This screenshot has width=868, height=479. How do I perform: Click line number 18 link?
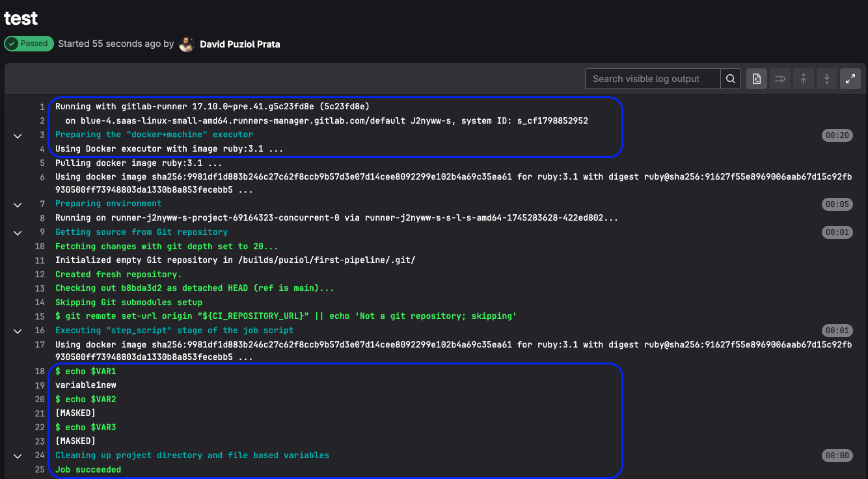pyautogui.click(x=40, y=372)
